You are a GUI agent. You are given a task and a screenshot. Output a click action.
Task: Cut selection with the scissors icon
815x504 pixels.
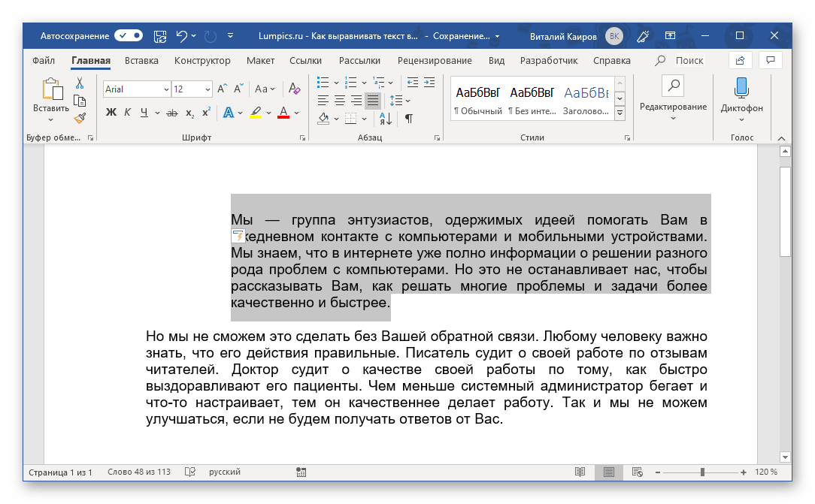coord(80,83)
